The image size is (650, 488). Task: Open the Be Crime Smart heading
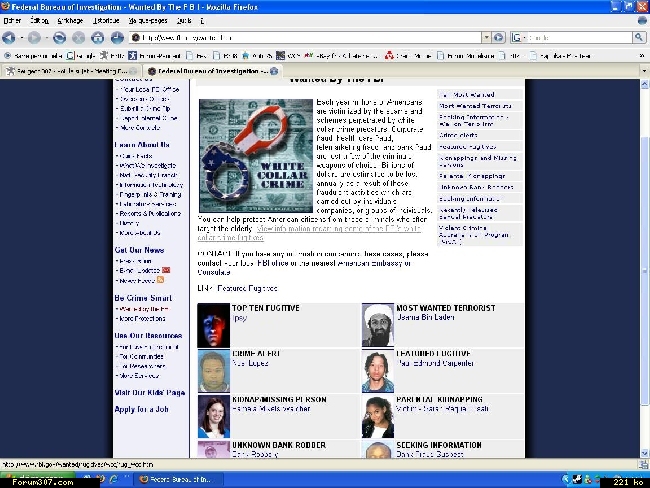click(143, 298)
